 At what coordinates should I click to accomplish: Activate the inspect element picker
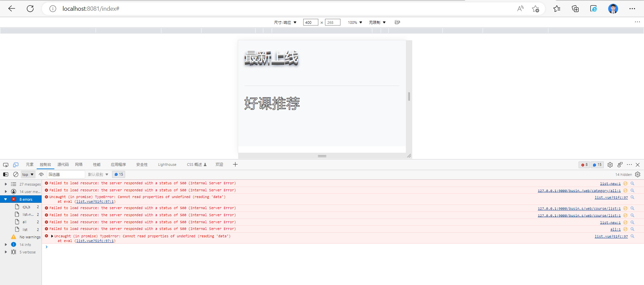tap(6, 165)
